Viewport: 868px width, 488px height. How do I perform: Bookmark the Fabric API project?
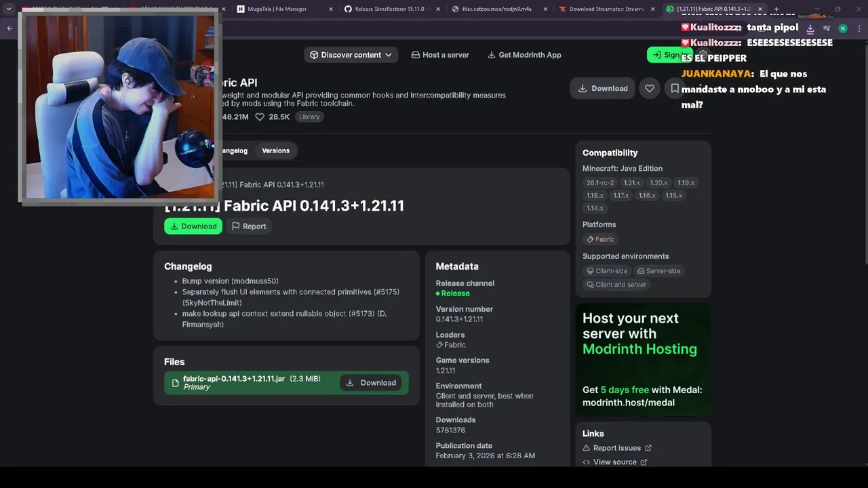675,88
